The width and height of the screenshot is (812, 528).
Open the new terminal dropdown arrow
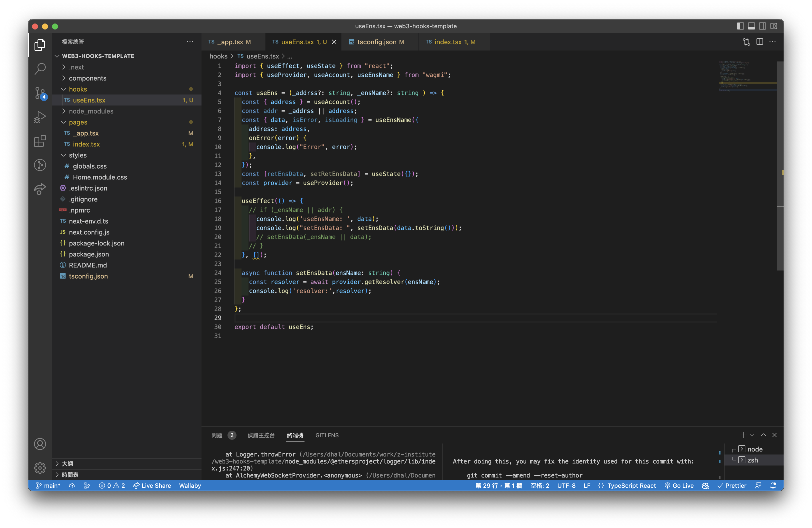[x=752, y=435]
